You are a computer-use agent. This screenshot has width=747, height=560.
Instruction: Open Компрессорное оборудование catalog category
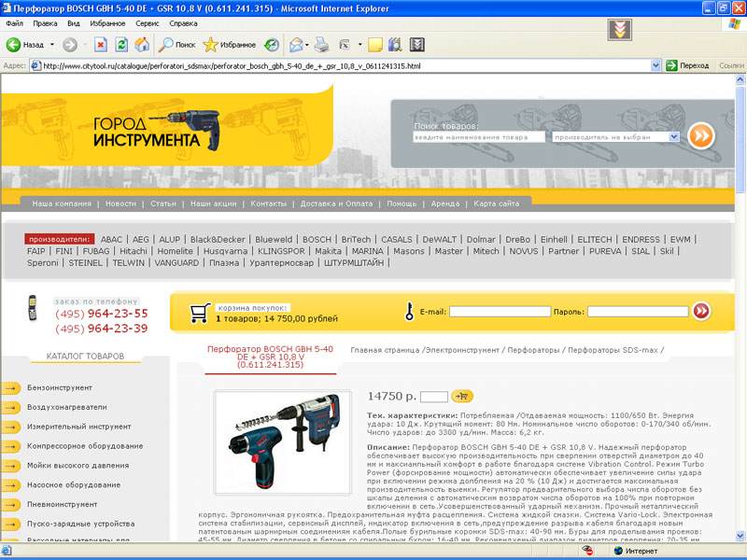click(85, 446)
